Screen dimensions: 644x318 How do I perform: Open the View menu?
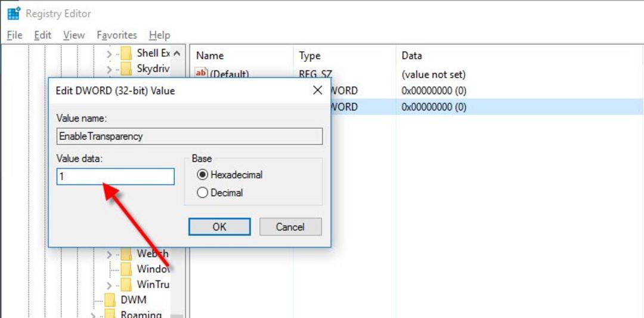[x=74, y=35]
